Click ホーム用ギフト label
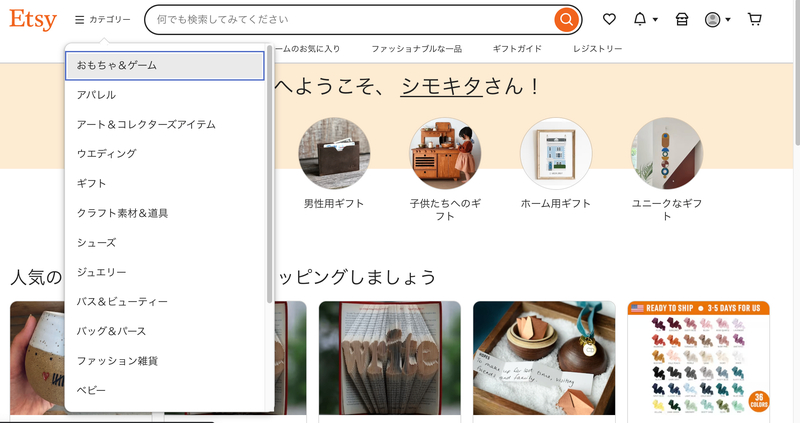Screen dimensions: 800x423 (x=556, y=203)
